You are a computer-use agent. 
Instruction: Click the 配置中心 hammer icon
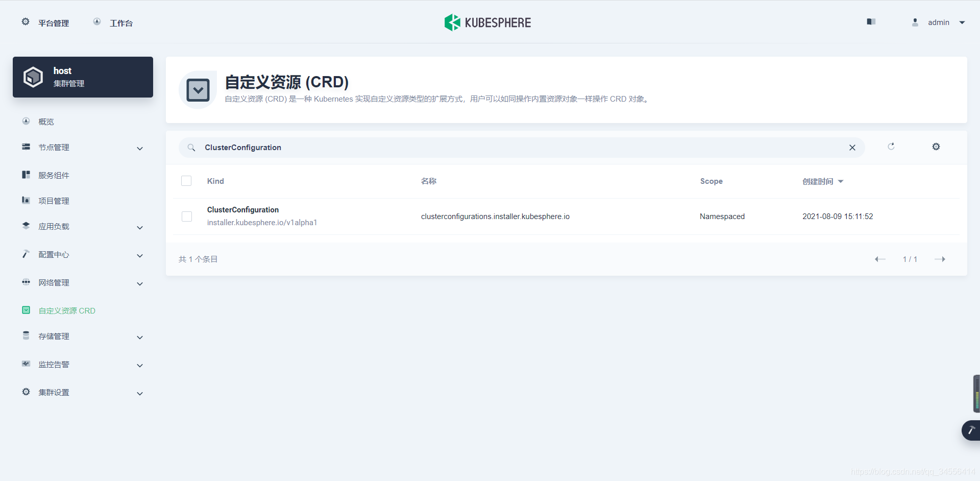(26, 254)
